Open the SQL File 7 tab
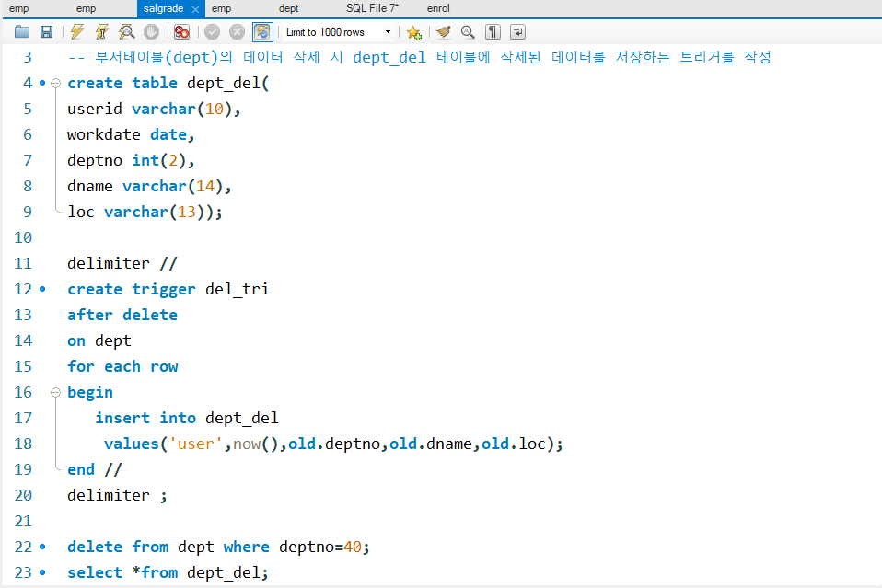 [372, 8]
